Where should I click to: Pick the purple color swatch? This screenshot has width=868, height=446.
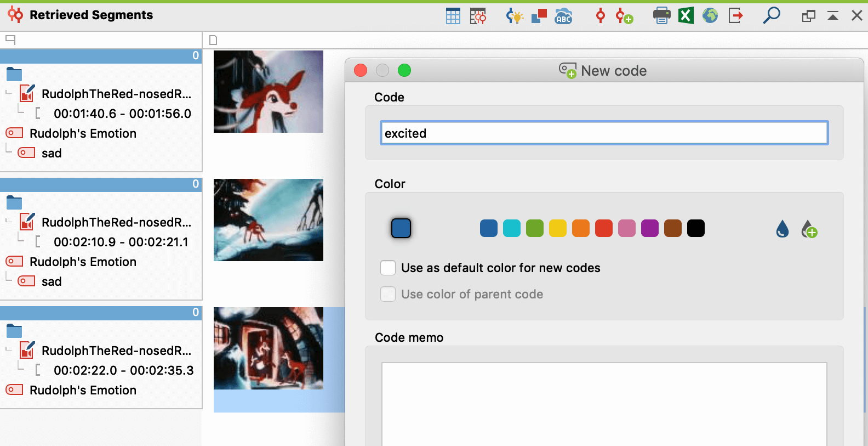pos(650,228)
